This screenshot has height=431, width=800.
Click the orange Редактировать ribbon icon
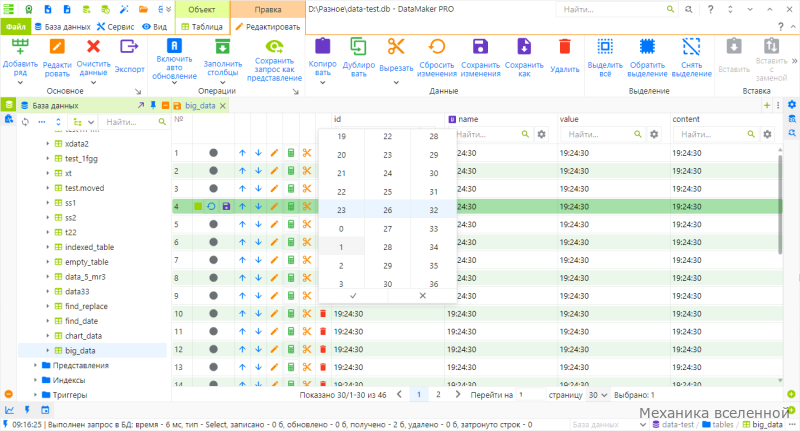pos(57,47)
